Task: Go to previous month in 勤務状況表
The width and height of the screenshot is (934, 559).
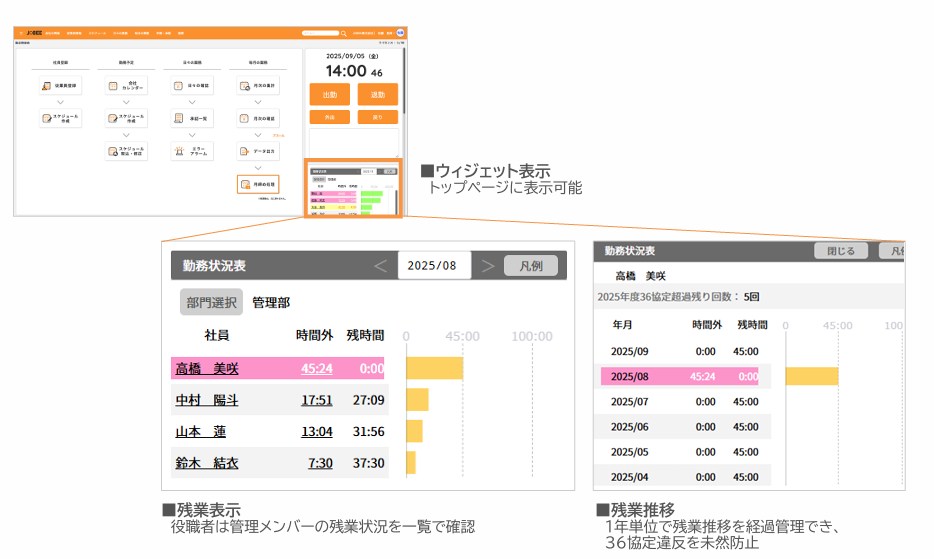Action: (x=380, y=266)
